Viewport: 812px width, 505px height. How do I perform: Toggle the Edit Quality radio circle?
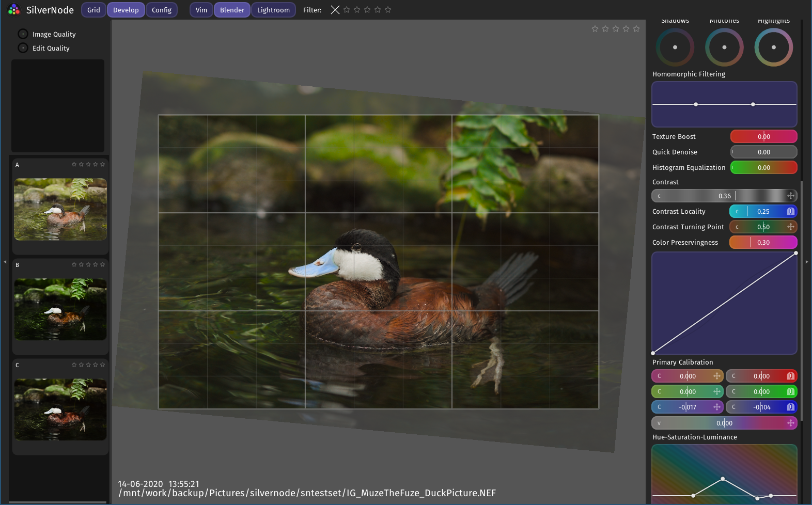[23, 48]
